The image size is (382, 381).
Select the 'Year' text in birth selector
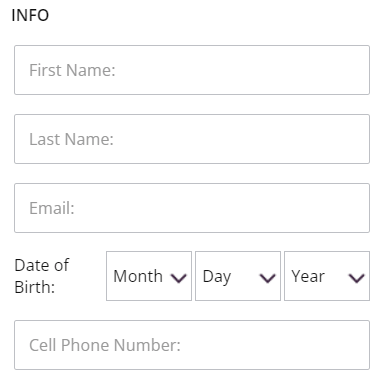[308, 276]
